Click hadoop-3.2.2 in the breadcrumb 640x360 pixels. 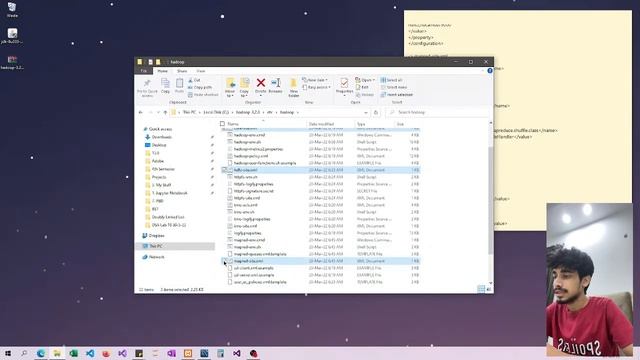pyautogui.click(x=248, y=112)
